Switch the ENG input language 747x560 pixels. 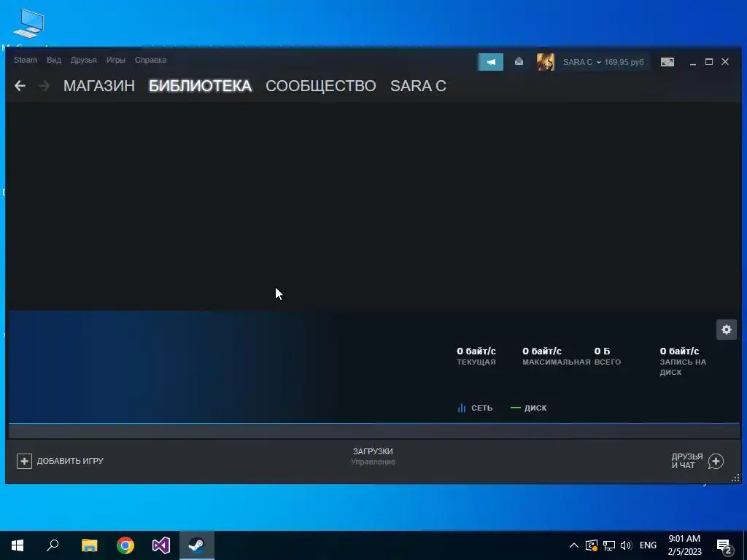tap(648, 545)
